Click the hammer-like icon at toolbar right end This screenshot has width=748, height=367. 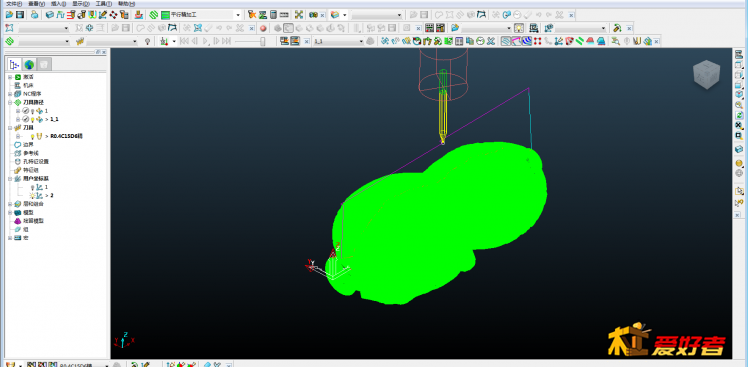[x=617, y=28]
